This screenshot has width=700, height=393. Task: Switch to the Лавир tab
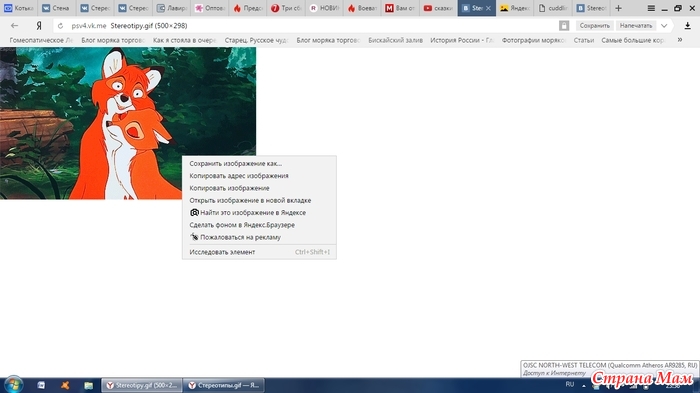point(172,8)
